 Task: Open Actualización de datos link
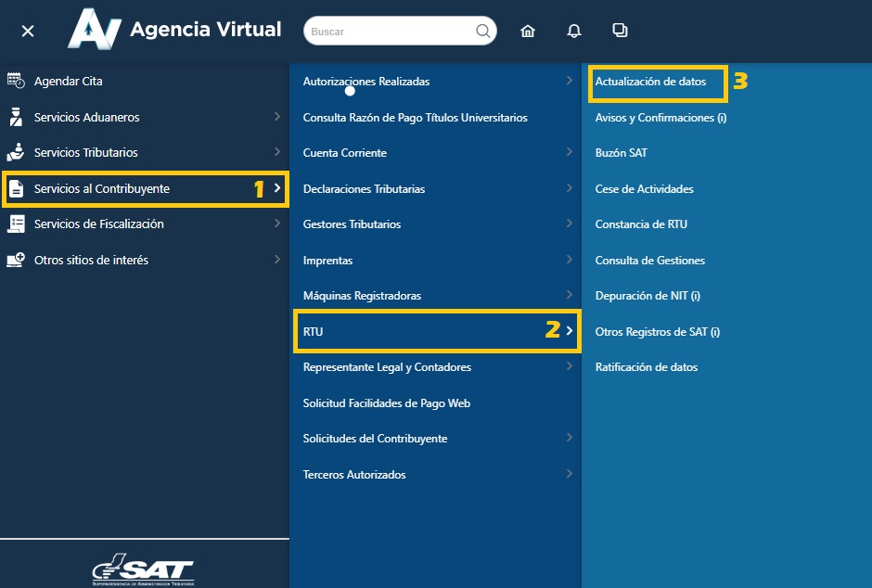(x=650, y=82)
